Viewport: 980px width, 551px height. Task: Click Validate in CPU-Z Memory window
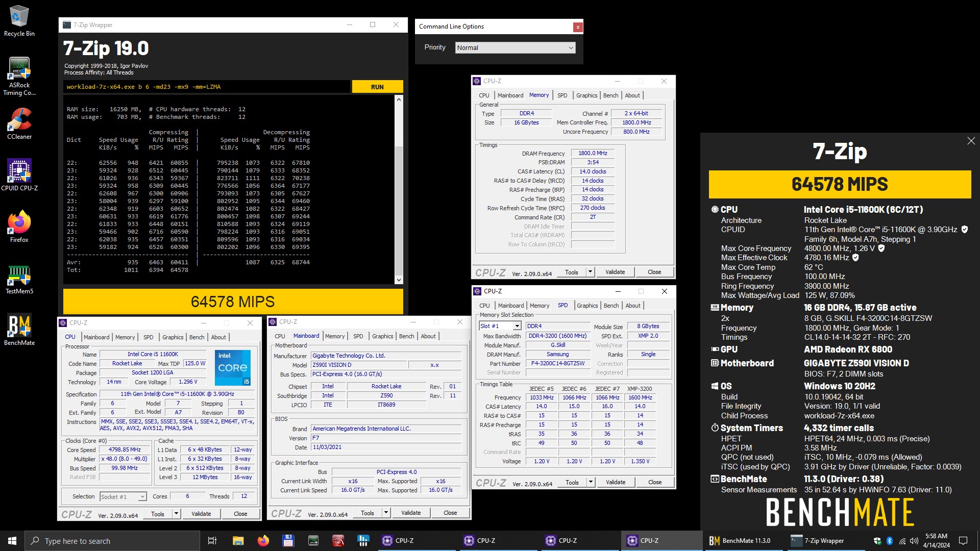point(615,272)
